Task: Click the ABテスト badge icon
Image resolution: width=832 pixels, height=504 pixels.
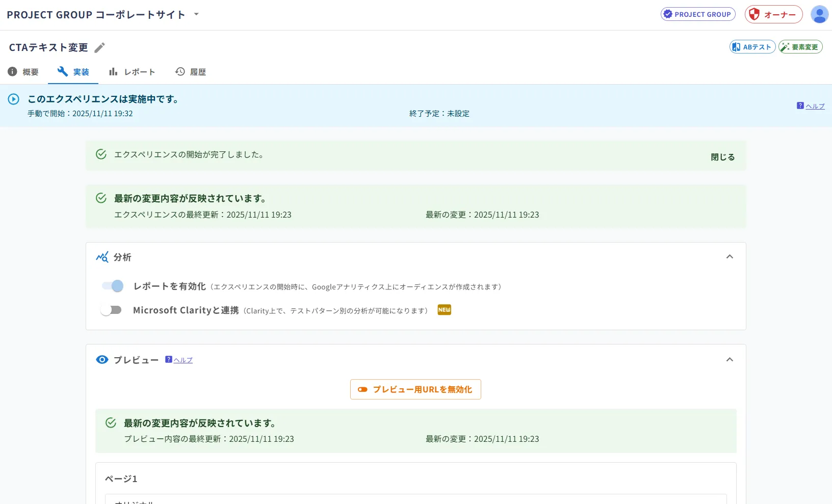Action: 752,47
